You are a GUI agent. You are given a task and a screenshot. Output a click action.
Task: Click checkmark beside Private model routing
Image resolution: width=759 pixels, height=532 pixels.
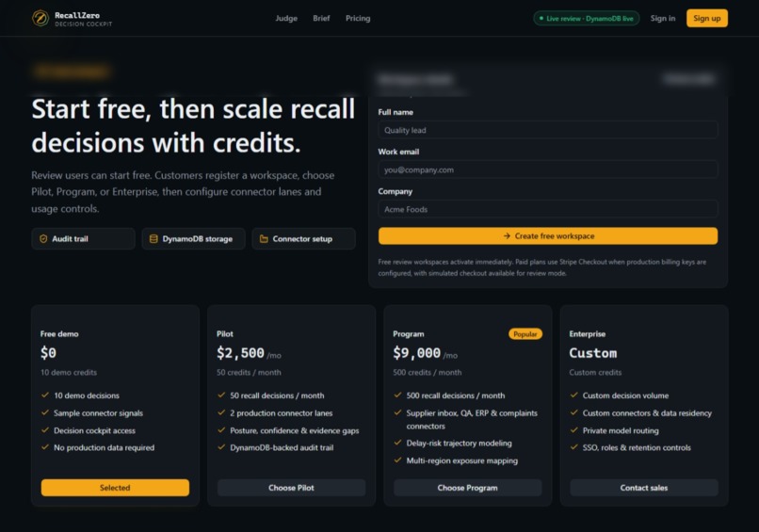(574, 430)
